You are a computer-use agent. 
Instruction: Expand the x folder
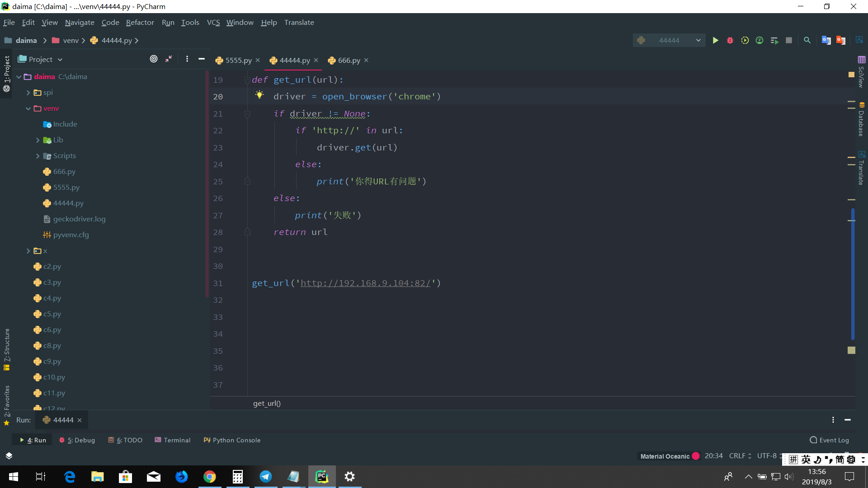coord(28,251)
